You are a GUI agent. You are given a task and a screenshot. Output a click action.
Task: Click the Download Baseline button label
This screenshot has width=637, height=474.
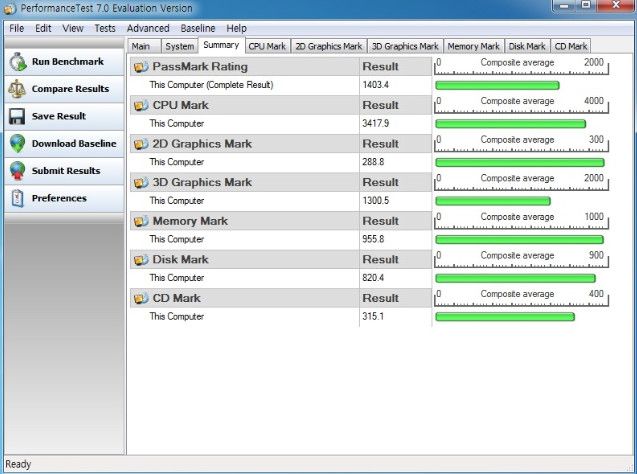click(74, 144)
